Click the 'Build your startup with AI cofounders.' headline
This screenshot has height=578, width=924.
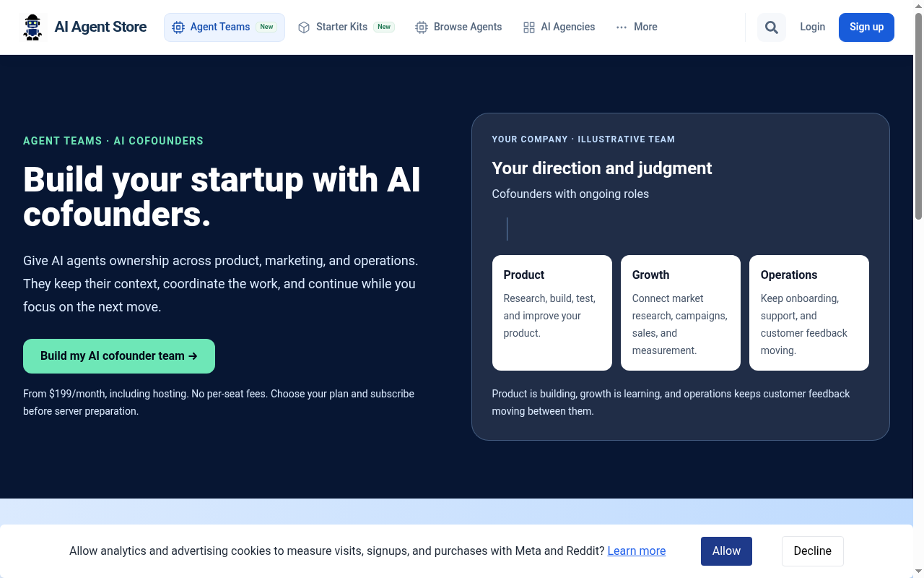pyautogui.click(x=222, y=197)
